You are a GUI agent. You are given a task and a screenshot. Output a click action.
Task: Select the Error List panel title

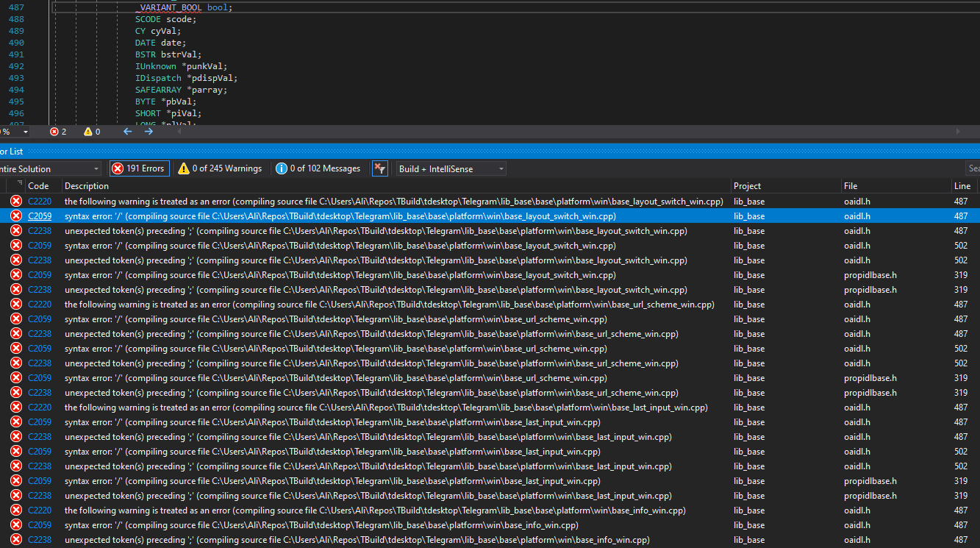point(12,151)
